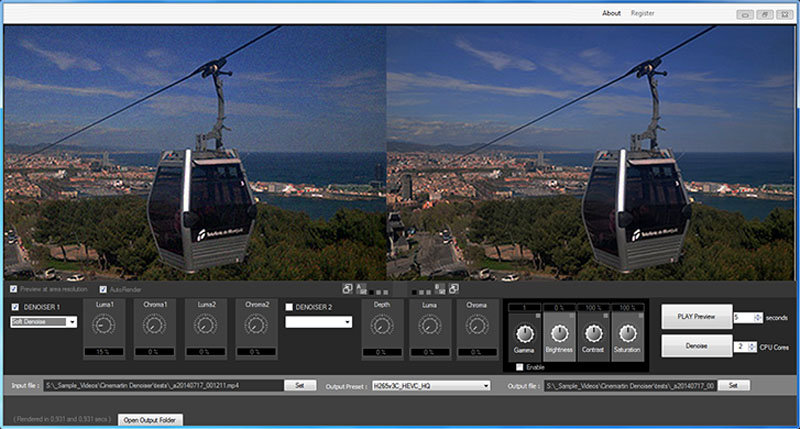
Task: Toggle the Auto Render checkbox
Action: point(102,289)
